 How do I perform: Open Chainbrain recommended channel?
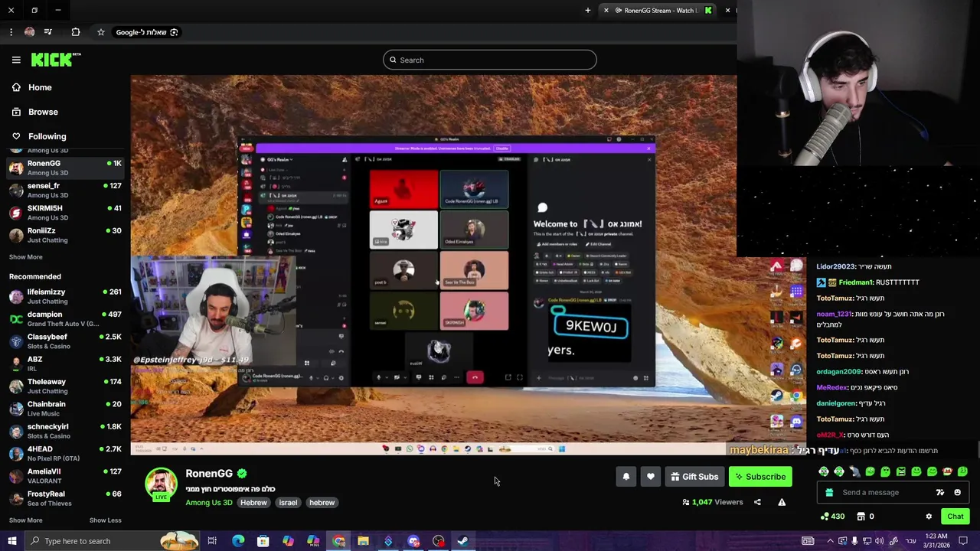65,408
